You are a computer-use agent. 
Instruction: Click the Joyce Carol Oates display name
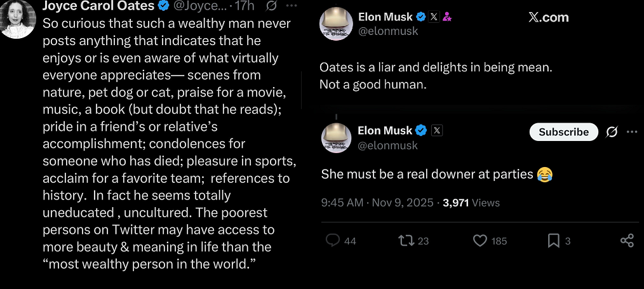coord(98,6)
